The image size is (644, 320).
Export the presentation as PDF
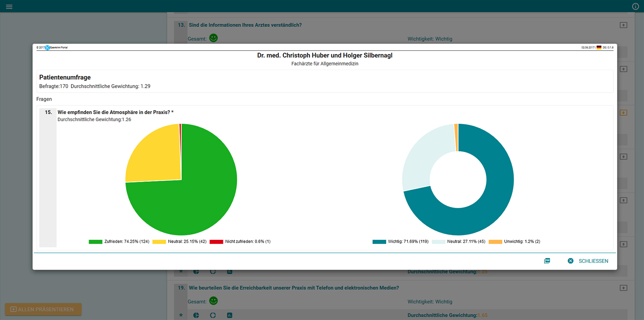coord(547,261)
